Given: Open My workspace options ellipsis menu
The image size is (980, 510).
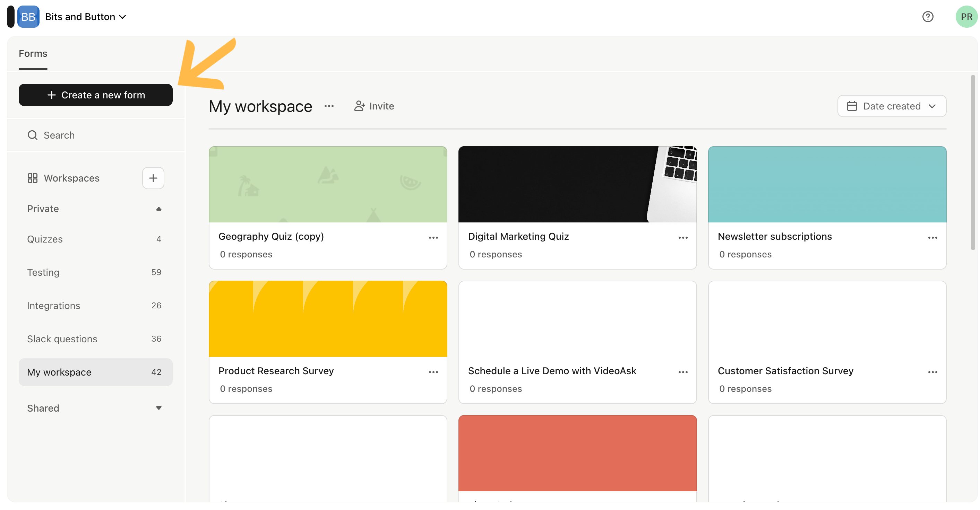Looking at the screenshot, I should 329,106.
